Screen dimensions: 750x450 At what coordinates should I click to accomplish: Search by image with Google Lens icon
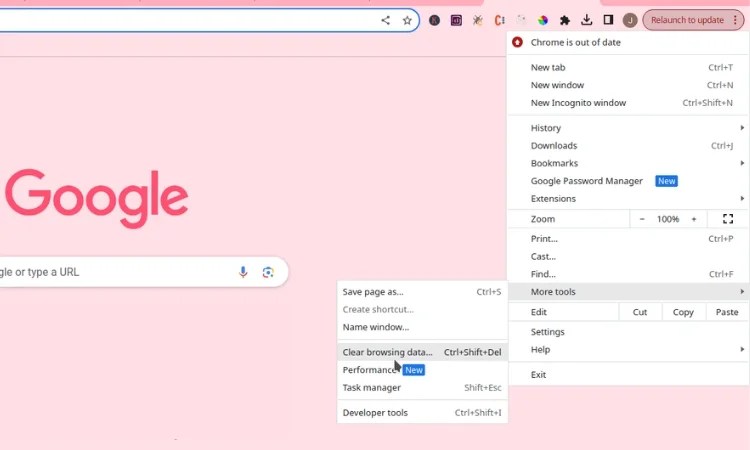coord(268,272)
